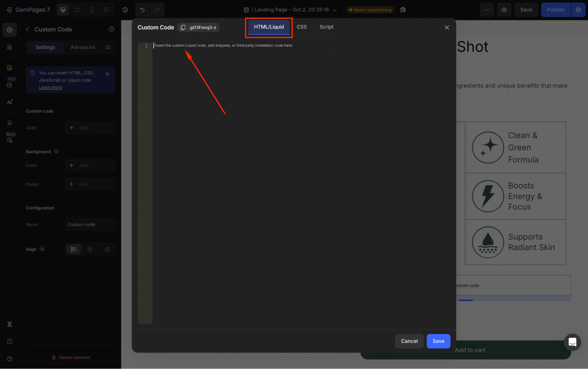This screenshot has width=588, height=369.
Task: Preview page with eye icon
Action: [x=504, y=10]
